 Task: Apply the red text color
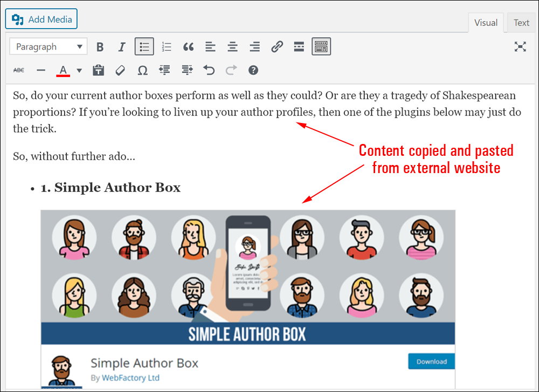[x=63, y=71]
